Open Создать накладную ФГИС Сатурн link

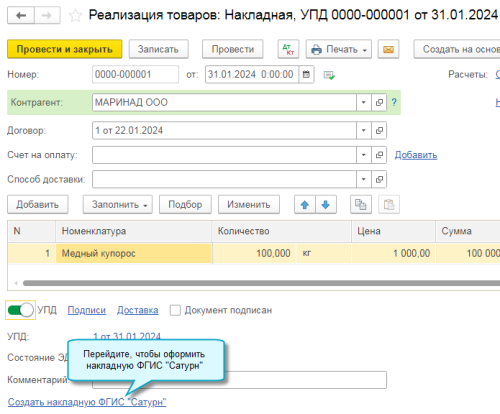coord(87,402)
